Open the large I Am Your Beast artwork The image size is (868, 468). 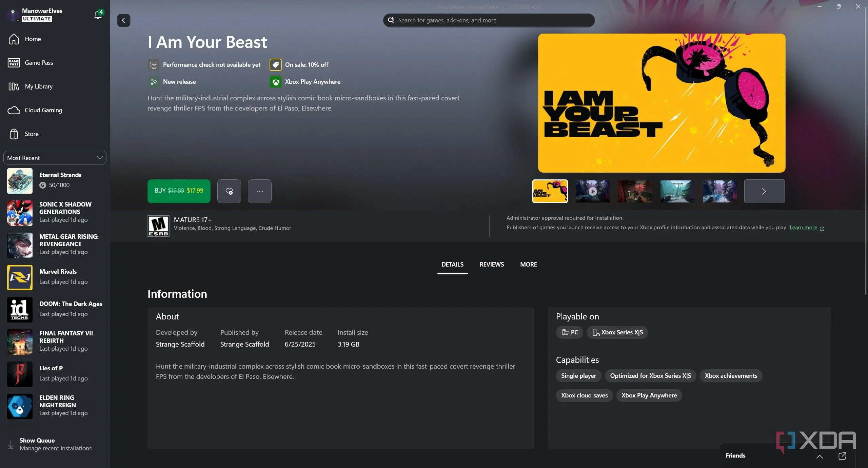(x=662, y=103)
